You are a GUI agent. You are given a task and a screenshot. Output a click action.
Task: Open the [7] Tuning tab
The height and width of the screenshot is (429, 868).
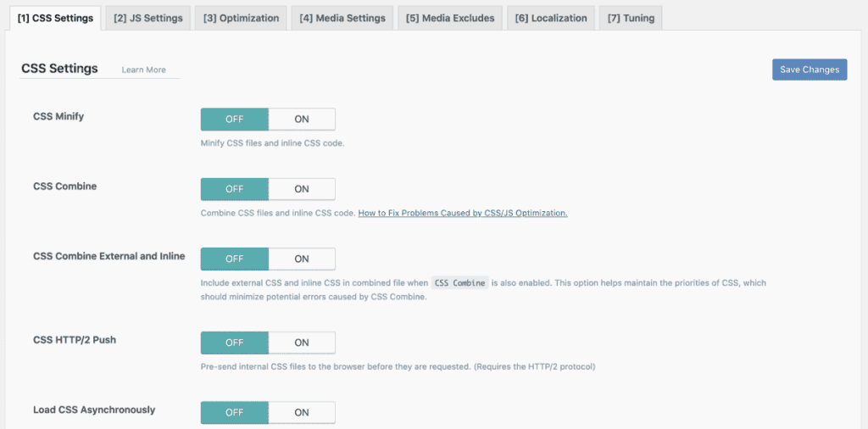(x=631, y=19)
